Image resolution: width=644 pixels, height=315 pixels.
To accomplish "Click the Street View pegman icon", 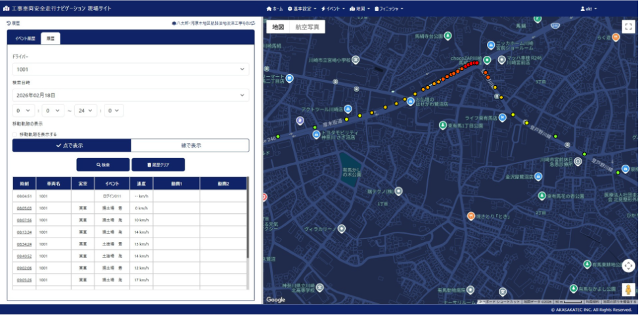I will click(x=628, y=289).
